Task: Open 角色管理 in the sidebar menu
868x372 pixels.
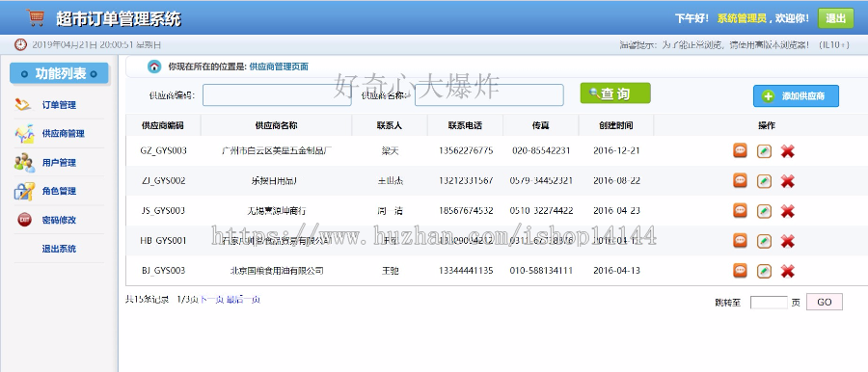Action: (x=59, y=191)
